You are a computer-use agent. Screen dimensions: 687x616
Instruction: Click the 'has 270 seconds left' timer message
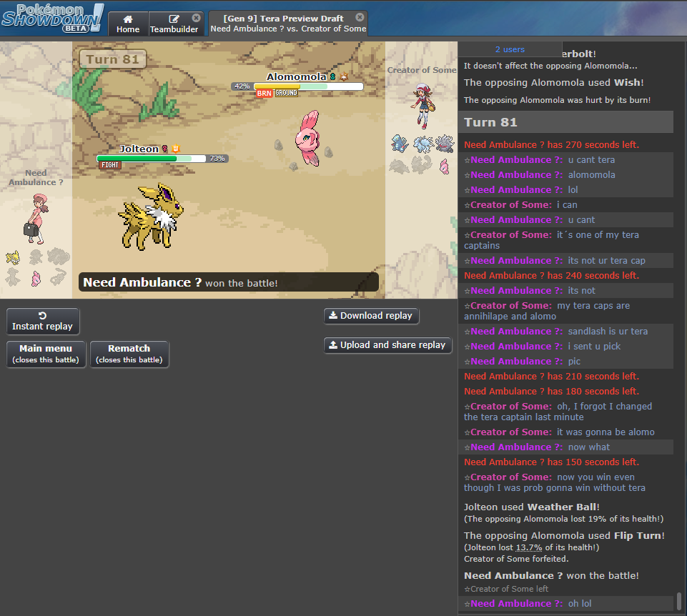[x=551, y=145]
